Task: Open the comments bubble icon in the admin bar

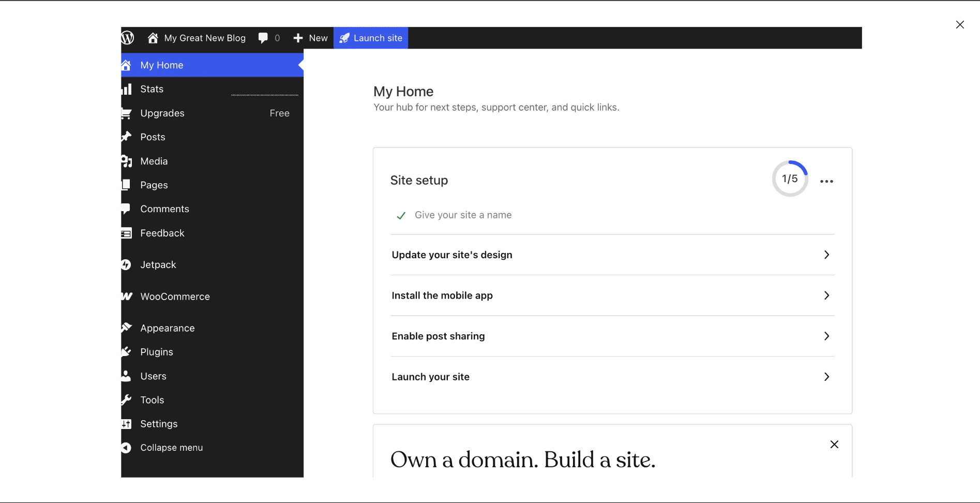Action: coord(263,38)
